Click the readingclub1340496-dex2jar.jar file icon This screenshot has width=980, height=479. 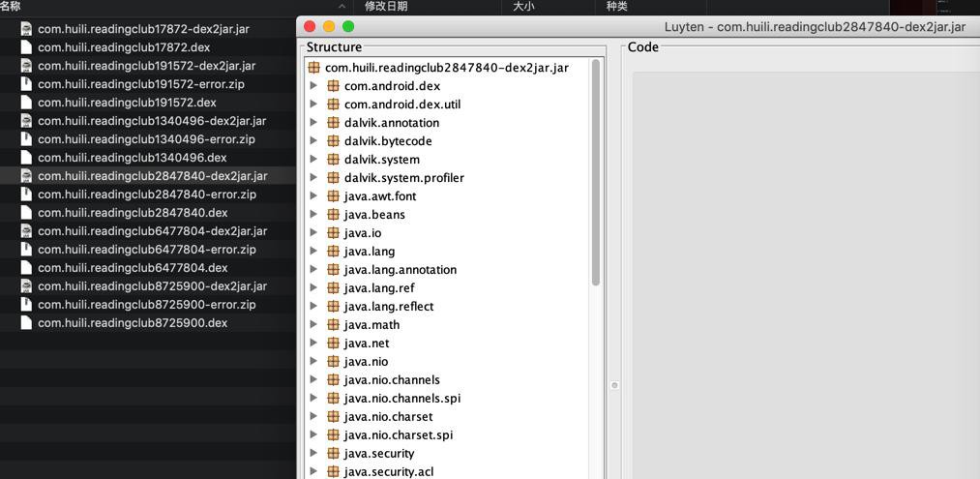[25, 121]
